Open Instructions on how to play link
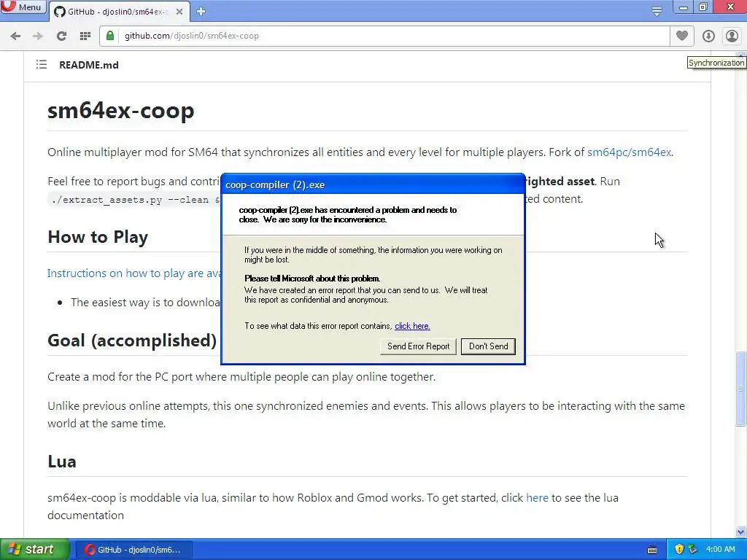The height and width of the screenshot is (560, 747). [134, 273]
